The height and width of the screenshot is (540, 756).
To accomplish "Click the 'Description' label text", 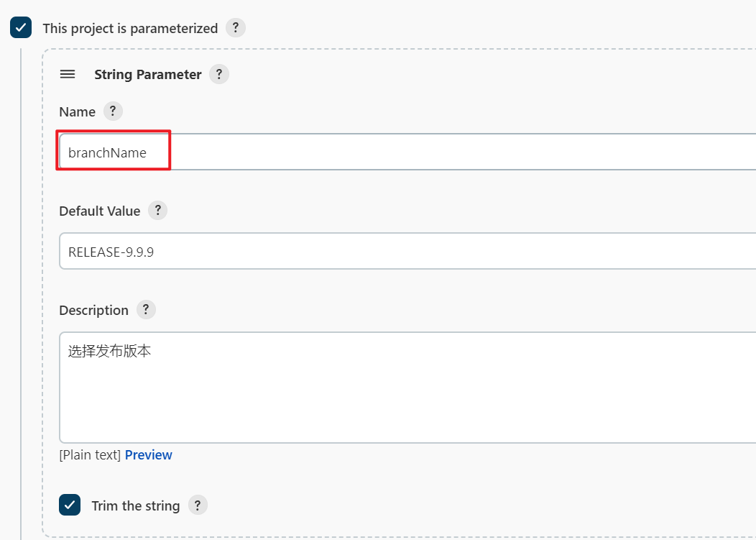I will [x=94, y=311].
